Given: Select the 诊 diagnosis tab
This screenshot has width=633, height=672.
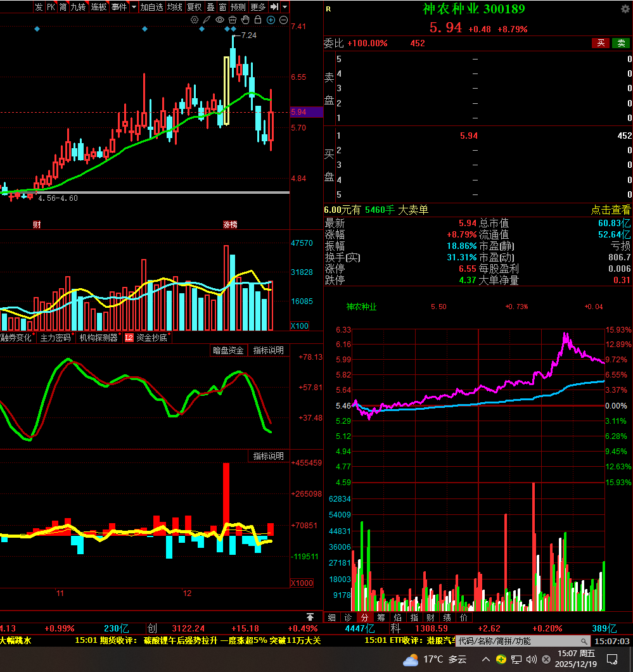Looking at the screenshot, I should 348,617.
